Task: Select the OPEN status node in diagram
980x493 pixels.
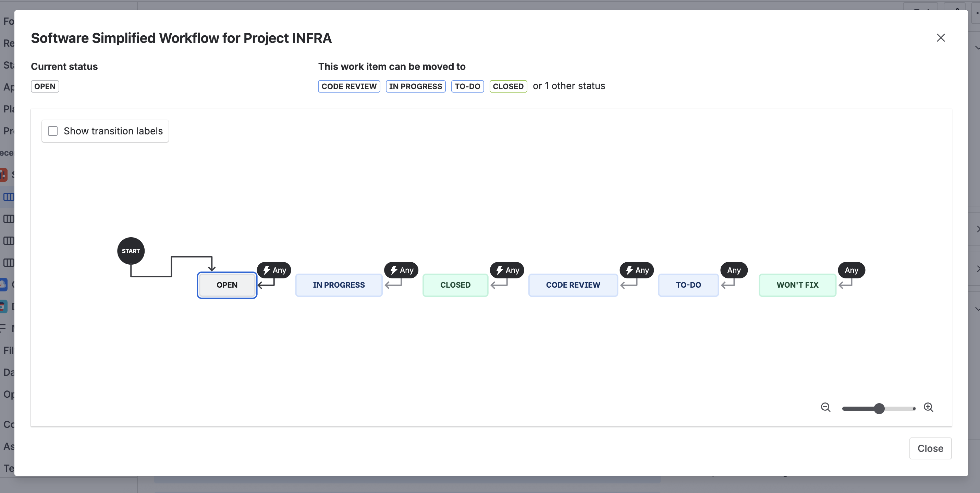Action: click(x=227, y=285)
